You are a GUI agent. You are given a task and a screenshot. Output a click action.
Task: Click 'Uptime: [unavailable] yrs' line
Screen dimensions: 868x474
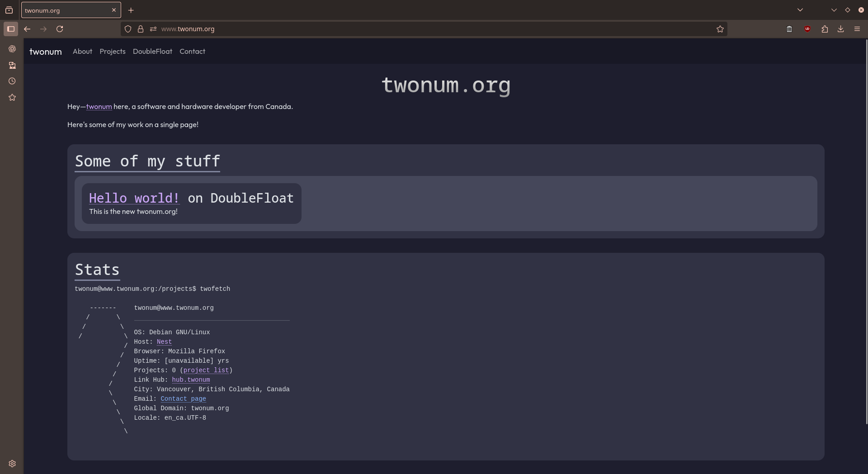(181, 361)
